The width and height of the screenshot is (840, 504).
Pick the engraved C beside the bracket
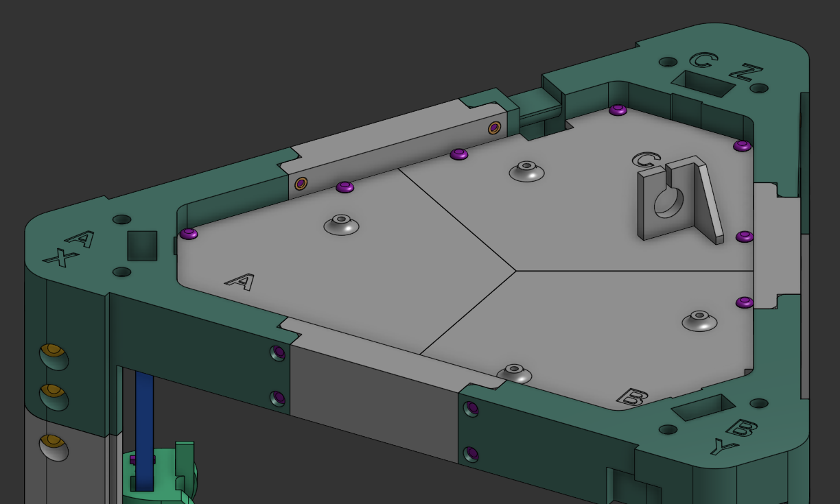point(645,160)
